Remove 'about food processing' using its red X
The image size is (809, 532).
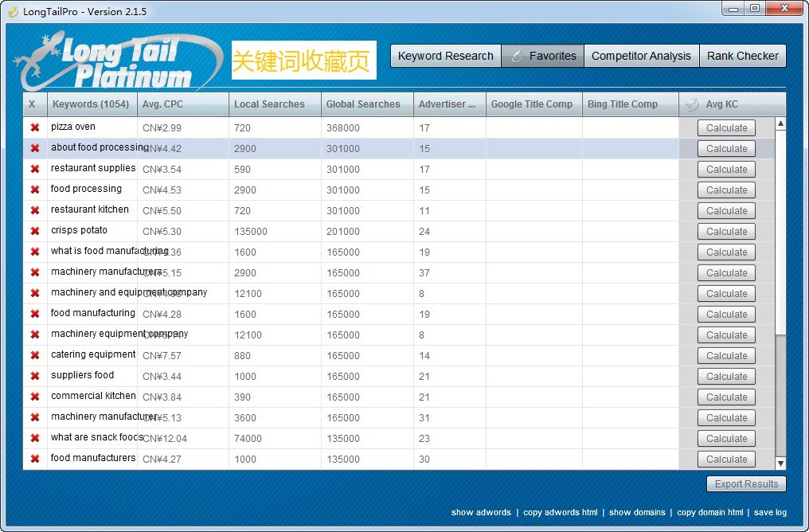pyautogui.click(x=35, y=148)
